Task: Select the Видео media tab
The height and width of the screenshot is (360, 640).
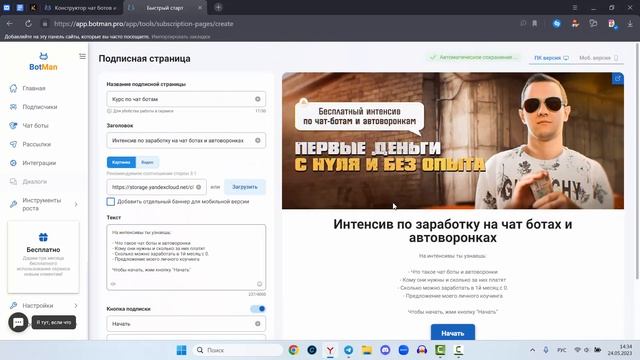Action: pyautogui.click(x=147, y=162)
